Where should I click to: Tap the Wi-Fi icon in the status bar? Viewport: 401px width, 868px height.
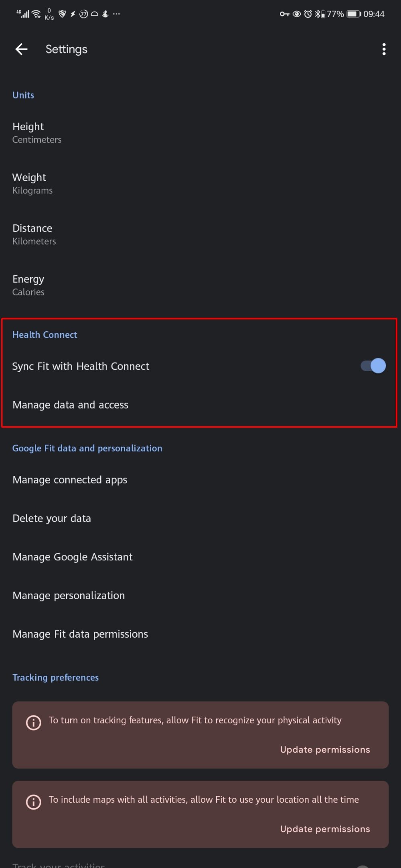(x=35, y=14)
